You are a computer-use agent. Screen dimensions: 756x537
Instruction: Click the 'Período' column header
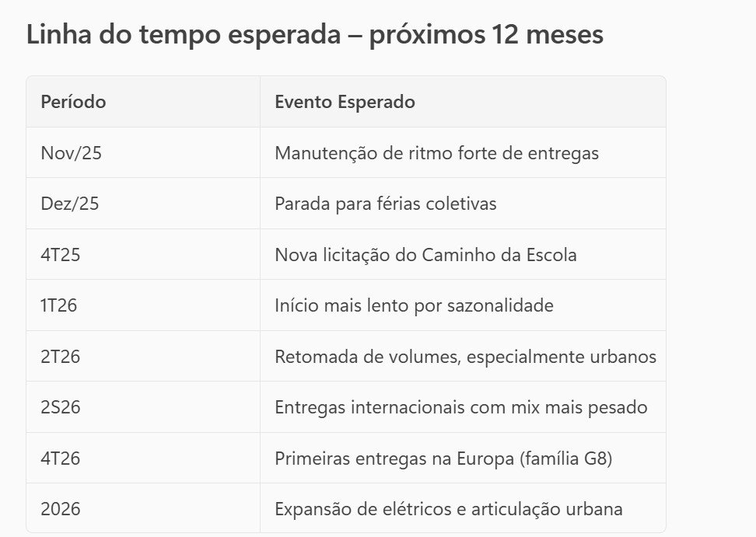click(x=73, y=102)
